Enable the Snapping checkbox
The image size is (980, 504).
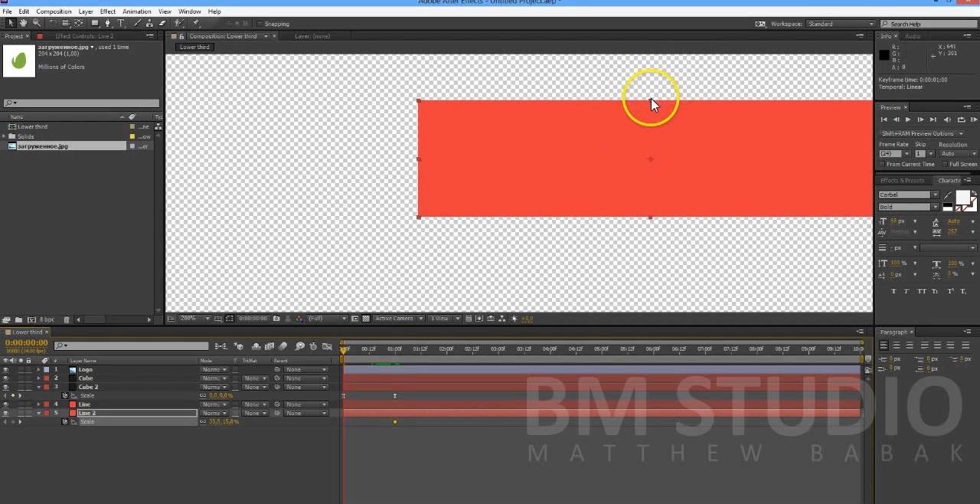tap(259, 24)
